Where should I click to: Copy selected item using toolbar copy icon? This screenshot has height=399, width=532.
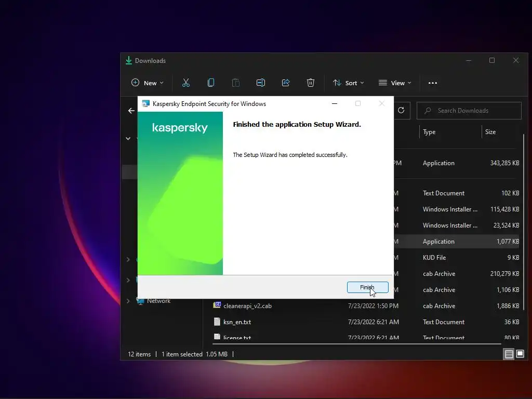(x=211, y=83)
